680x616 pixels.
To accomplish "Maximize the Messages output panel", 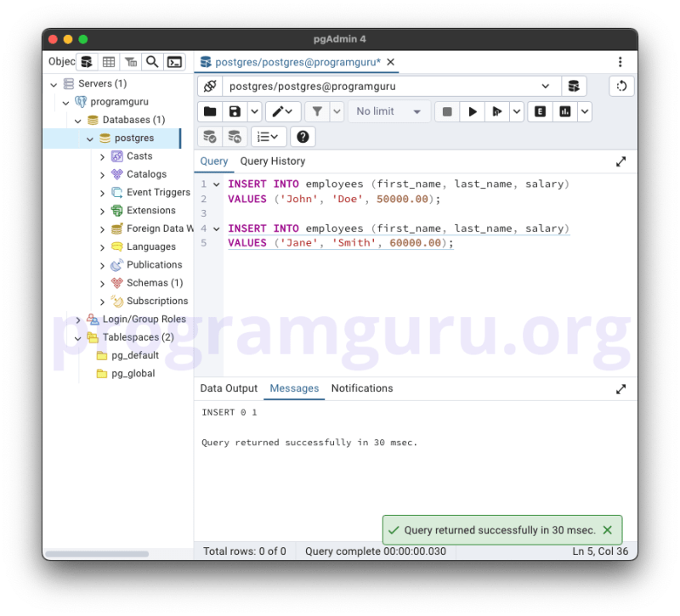I will click(621, 389).
